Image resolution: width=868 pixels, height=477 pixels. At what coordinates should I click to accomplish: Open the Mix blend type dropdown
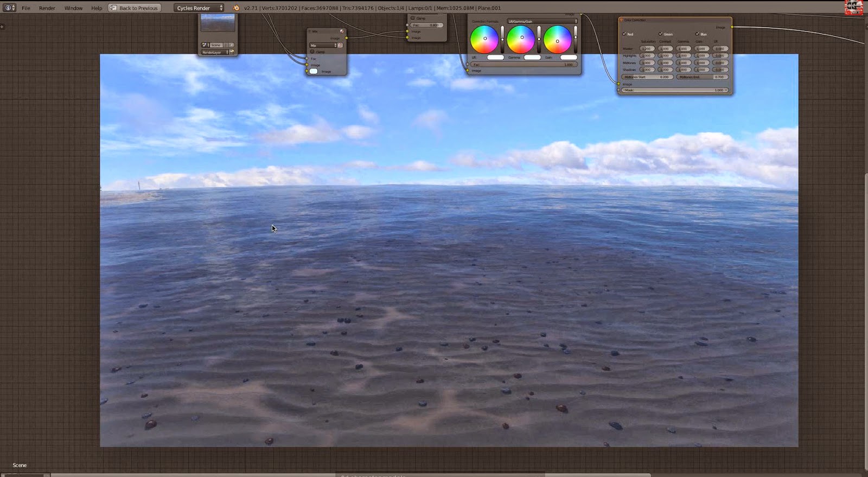tap(323, 45)
